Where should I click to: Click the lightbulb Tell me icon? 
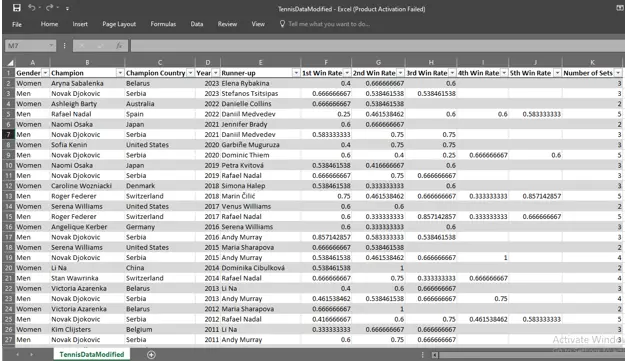tap(282, 24)
